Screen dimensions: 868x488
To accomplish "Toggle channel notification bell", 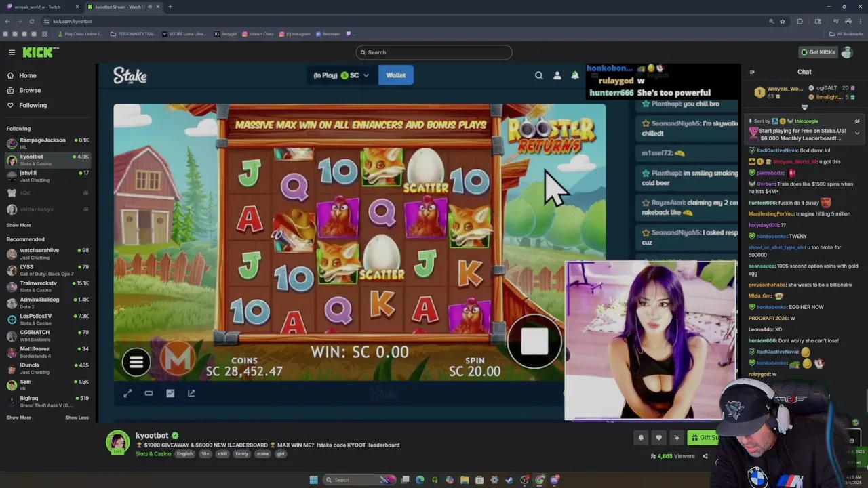I will 641,438.
